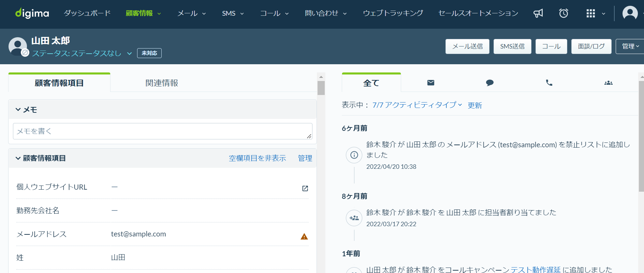Open the personal website URL external link icon

click(305, 188)
